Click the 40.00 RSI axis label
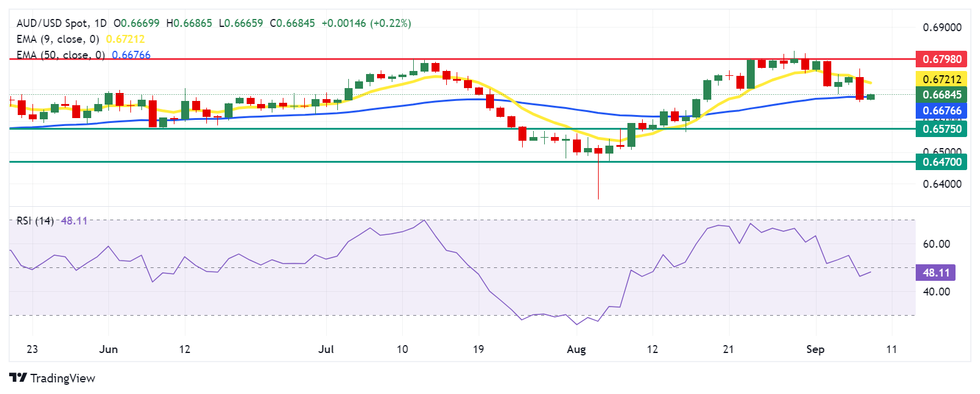The width and height of the screenshot is (980, 394). [936, 292]
